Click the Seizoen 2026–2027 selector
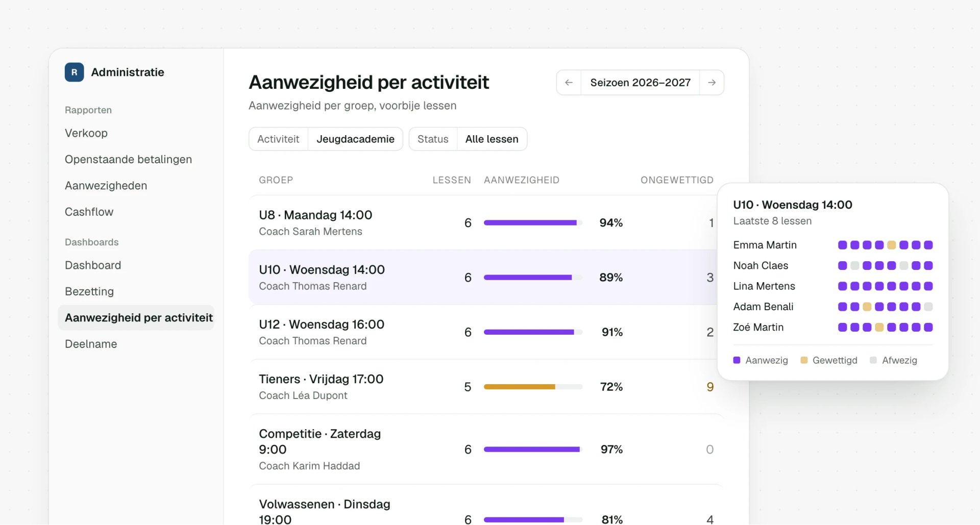Viewport: 980px width, 525px height. (640, 83)
